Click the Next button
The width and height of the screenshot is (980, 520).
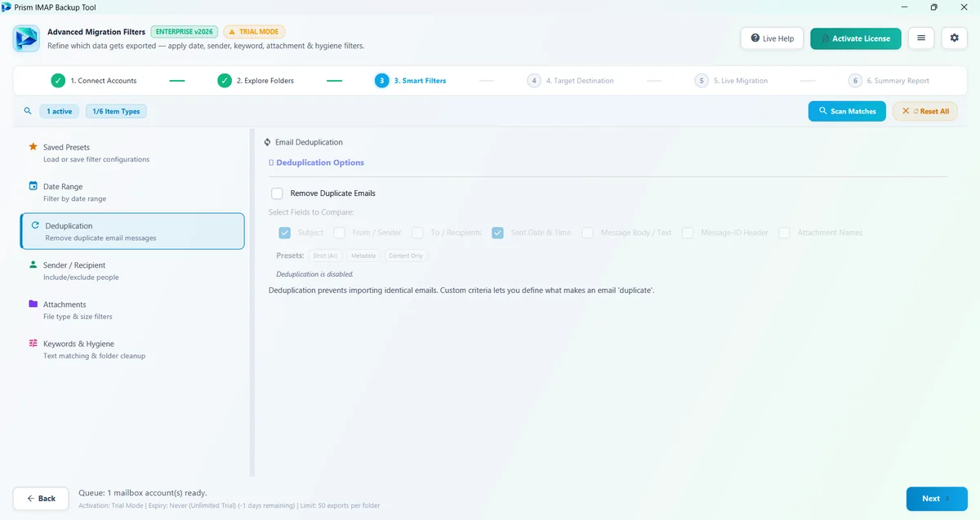[937, 498]
